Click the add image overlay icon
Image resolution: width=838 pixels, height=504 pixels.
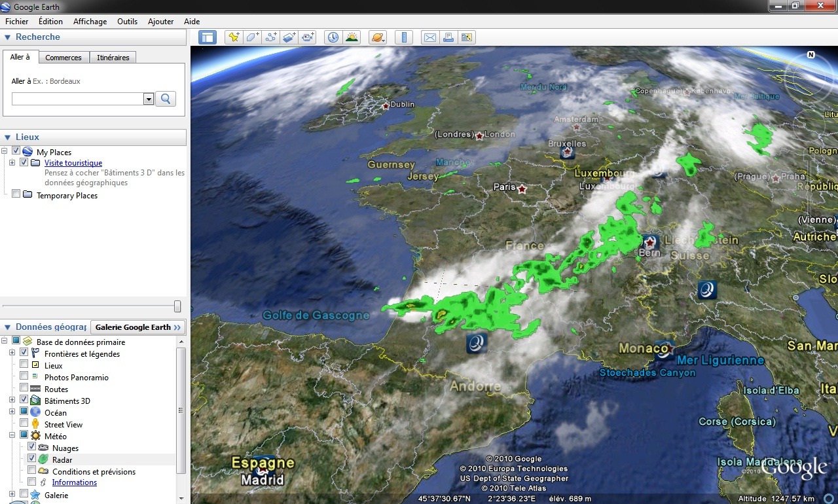pyautogui.click(x=289, y=37)
